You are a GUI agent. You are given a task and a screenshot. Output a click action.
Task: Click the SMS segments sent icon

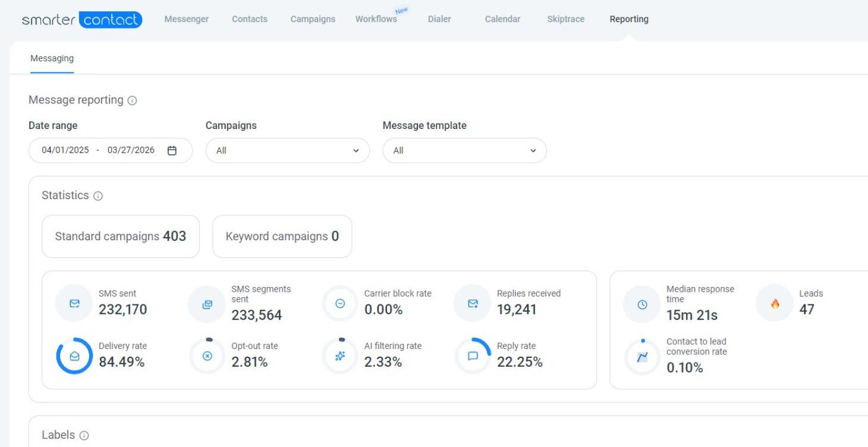[x=207, y=304]
